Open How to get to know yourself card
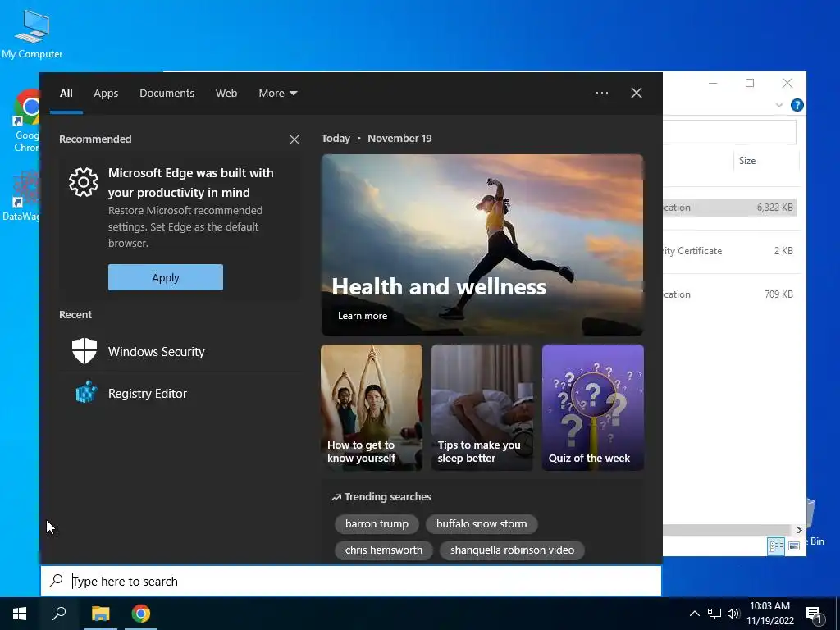 point(372,408)
